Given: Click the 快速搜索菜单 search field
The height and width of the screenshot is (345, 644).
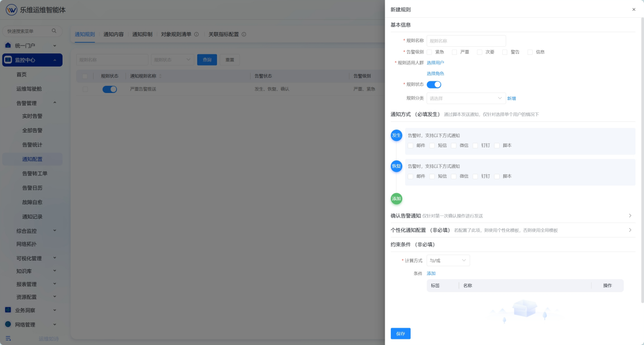Looking at the screenshot, I should 32,31.
